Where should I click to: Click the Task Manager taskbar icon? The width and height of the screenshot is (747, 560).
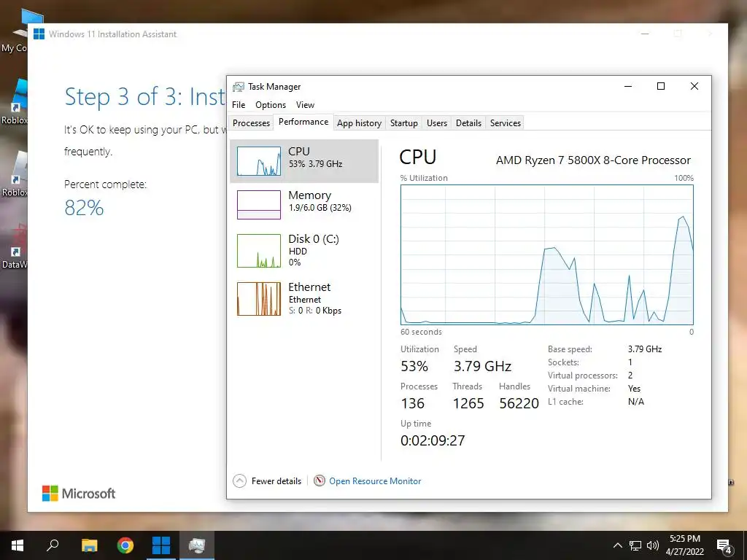click(197, 545)
